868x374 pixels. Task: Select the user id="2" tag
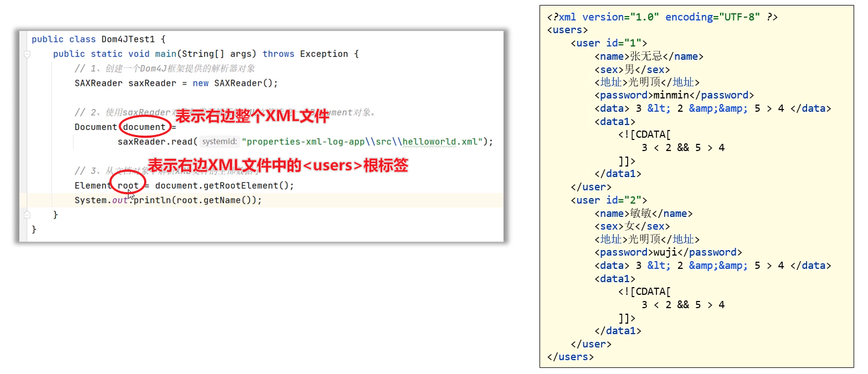[608, 200]
